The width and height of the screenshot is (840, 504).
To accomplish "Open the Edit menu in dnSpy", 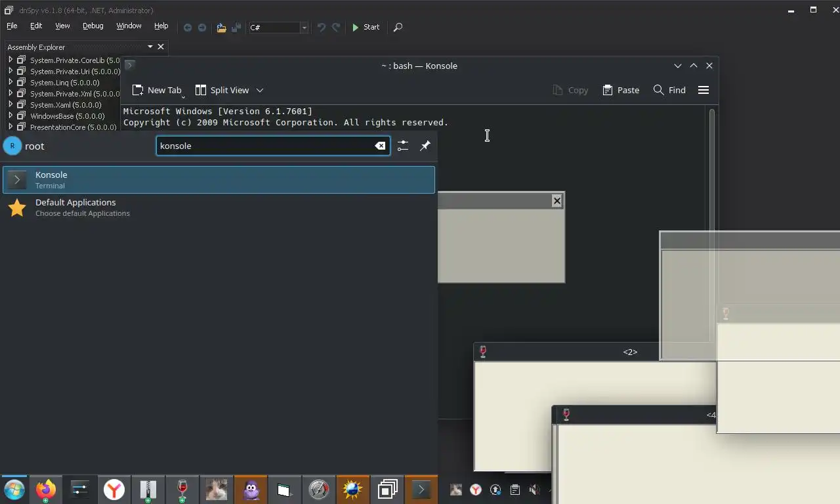I will pyautogui.click(x=36, y=26).
